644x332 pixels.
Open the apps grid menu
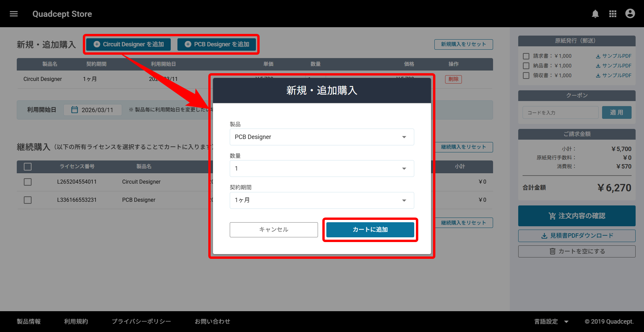(x=612, y=14)
